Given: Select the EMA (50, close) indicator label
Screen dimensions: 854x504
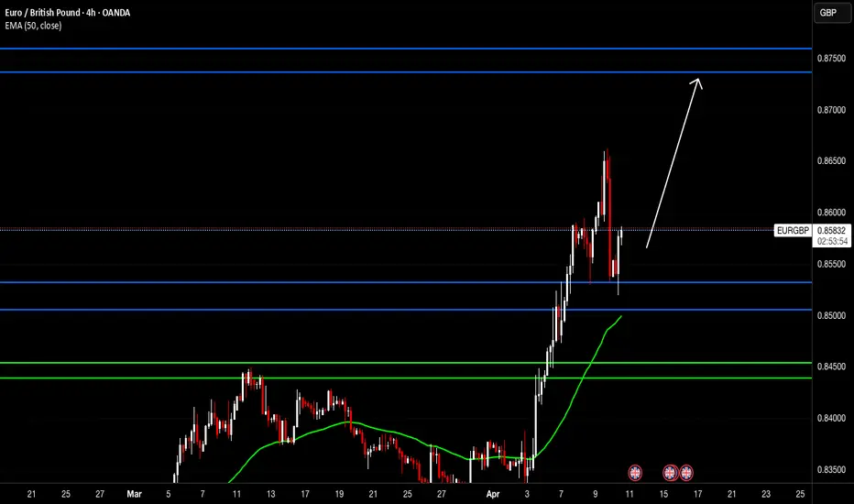Looking at the screenshot, I should [x=33, y=26].
